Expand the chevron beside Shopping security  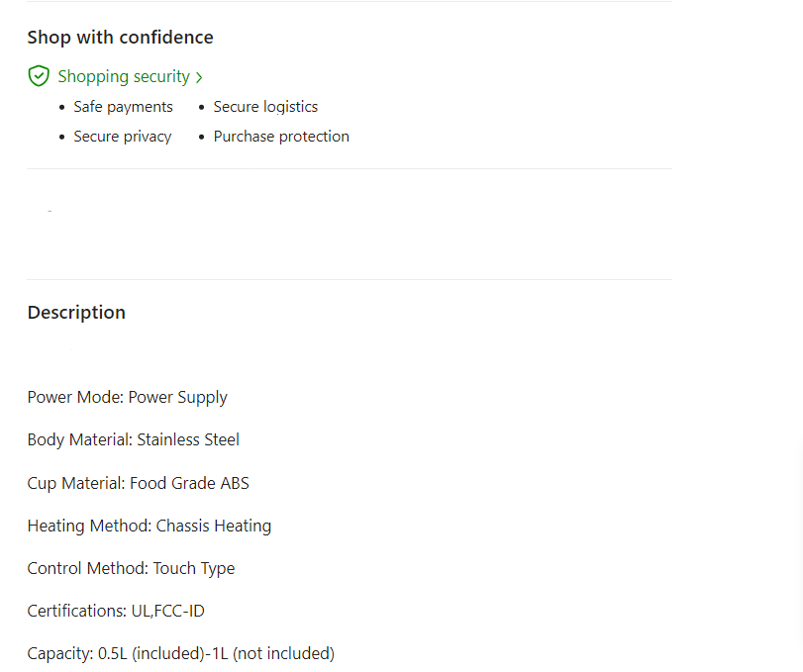(199, 77)
